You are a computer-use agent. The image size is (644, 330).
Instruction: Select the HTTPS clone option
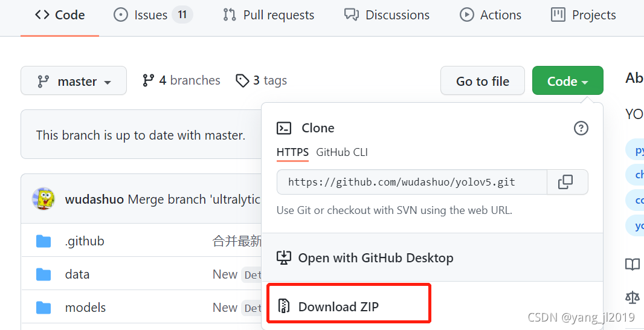pos(292,152)
